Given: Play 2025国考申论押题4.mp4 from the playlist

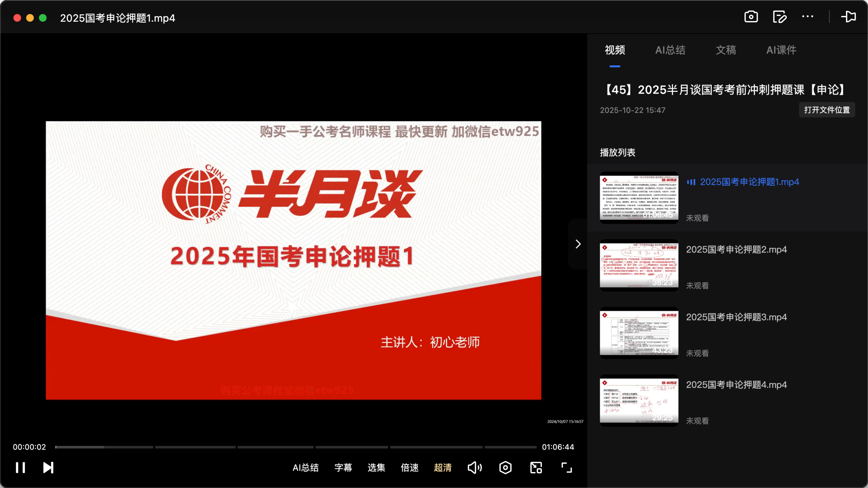Looking at the screenshot, I should click(736, 385).
